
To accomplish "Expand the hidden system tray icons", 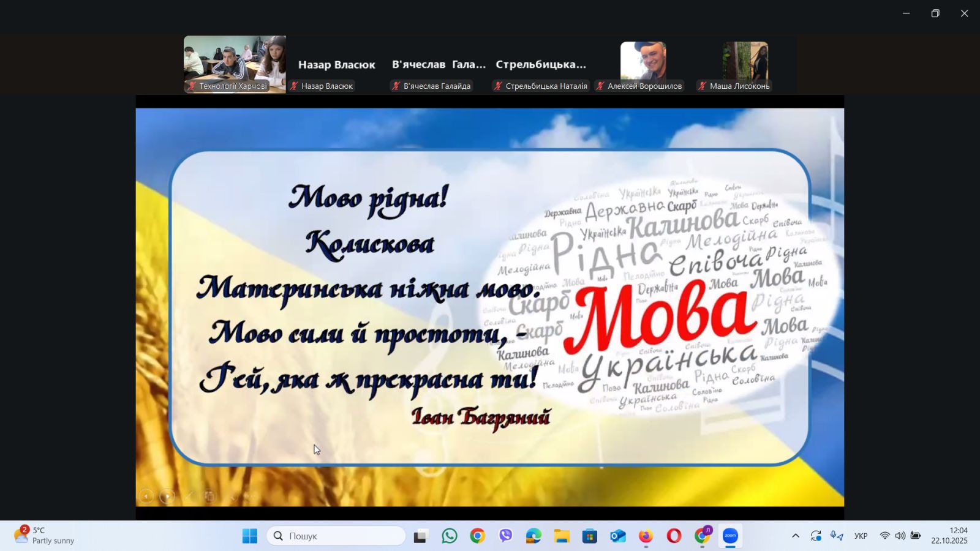I will coord(795,536).
